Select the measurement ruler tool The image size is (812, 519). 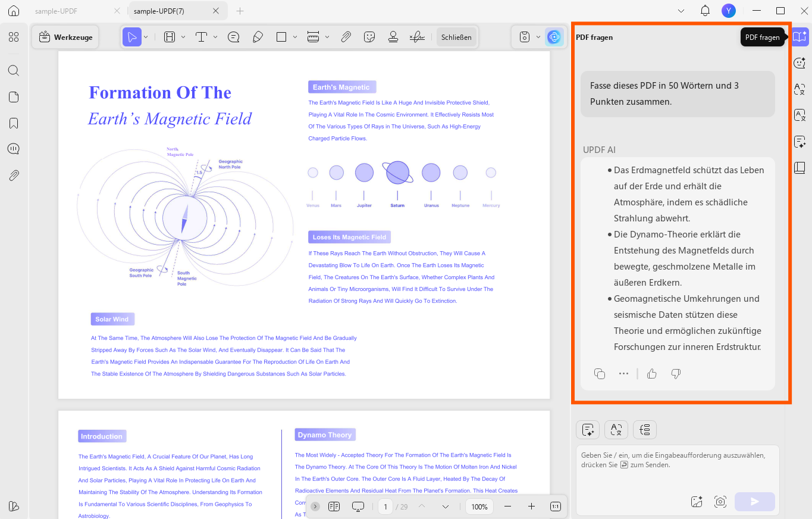313,37
